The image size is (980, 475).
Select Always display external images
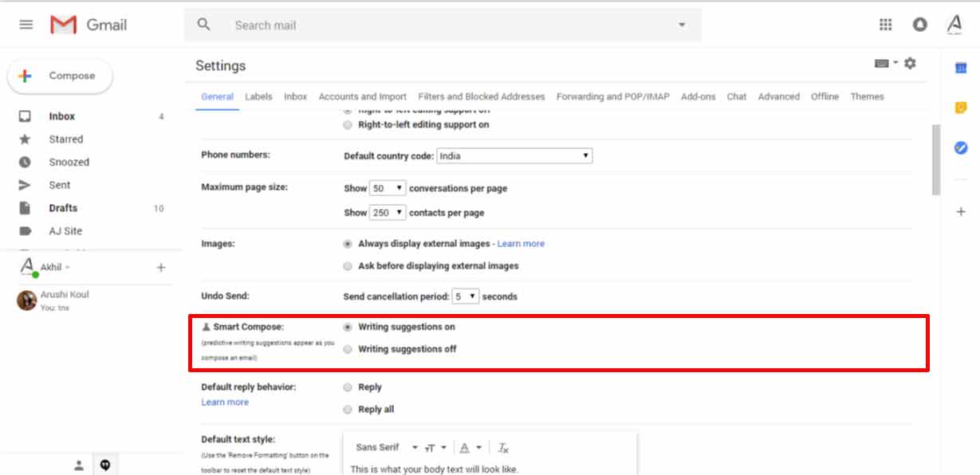pyautogui.click(x=347, y=244)
